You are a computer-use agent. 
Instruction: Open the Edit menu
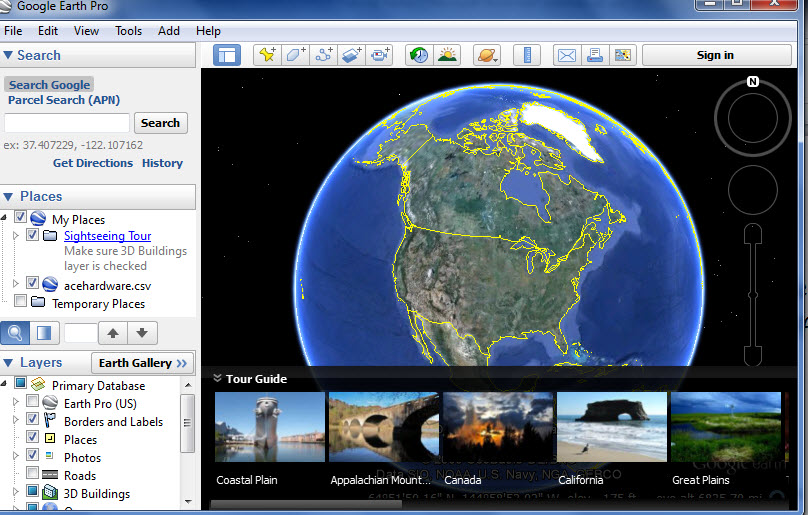coord(48,31)
